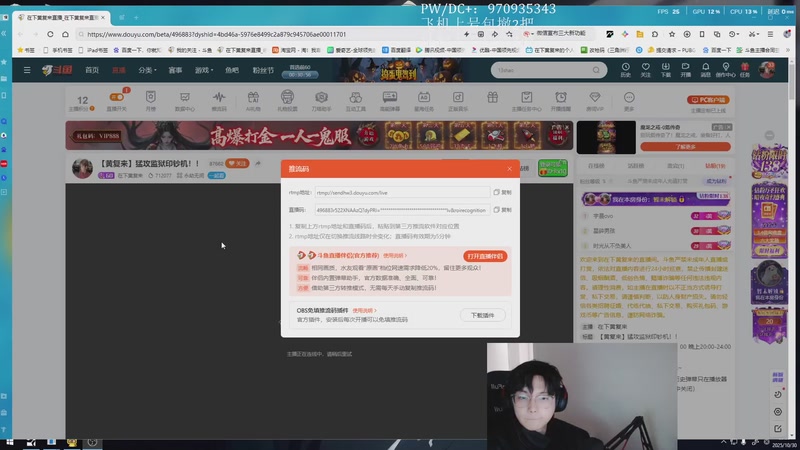
Task: Click the 了解更多 ad button
Action: (685, 147)
